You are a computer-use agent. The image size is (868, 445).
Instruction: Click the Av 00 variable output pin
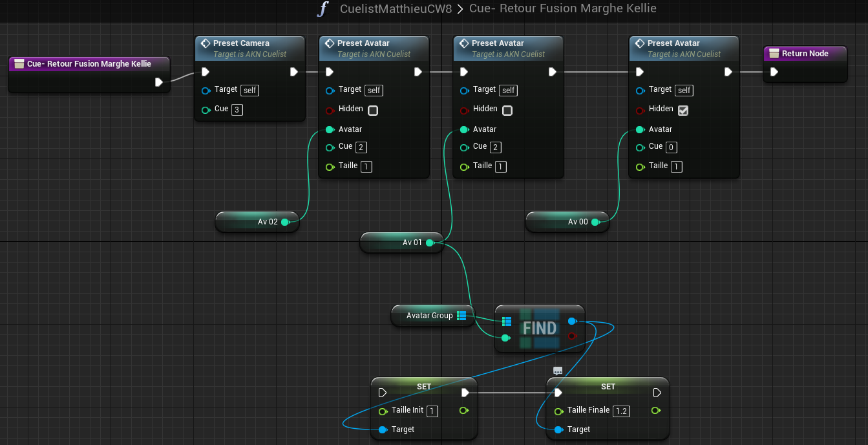coord(595,222)
